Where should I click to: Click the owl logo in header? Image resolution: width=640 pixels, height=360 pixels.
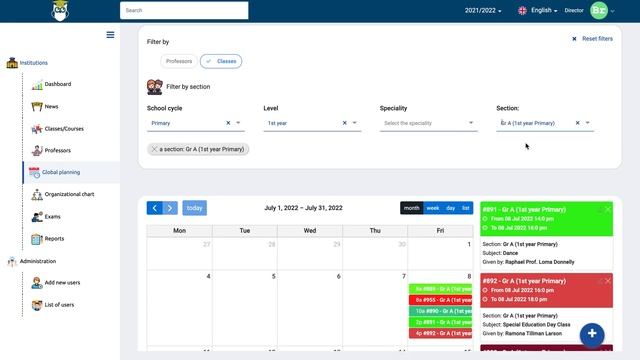coord(60,11)
